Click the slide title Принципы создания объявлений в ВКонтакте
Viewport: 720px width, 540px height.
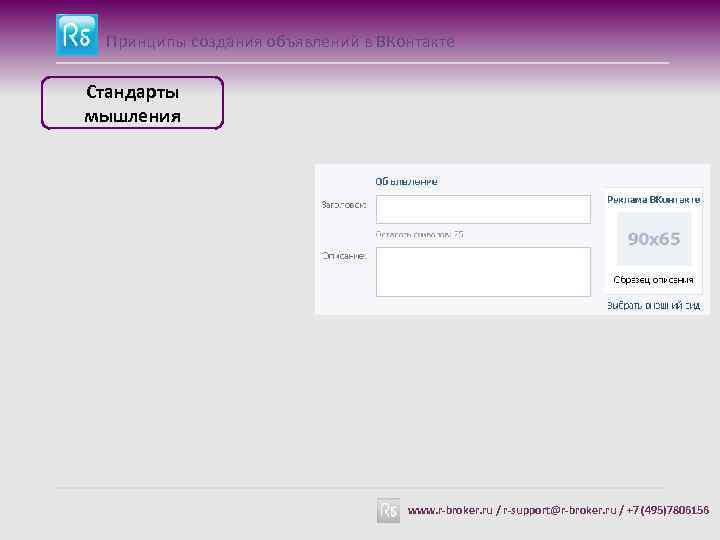point(280,42)
